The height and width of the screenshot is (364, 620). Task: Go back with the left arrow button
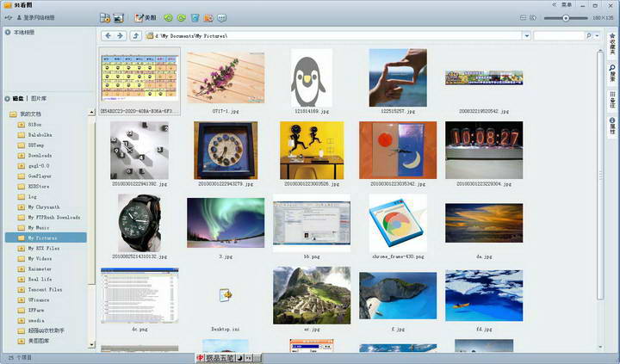pyautogui.click(x=108, y=35)
